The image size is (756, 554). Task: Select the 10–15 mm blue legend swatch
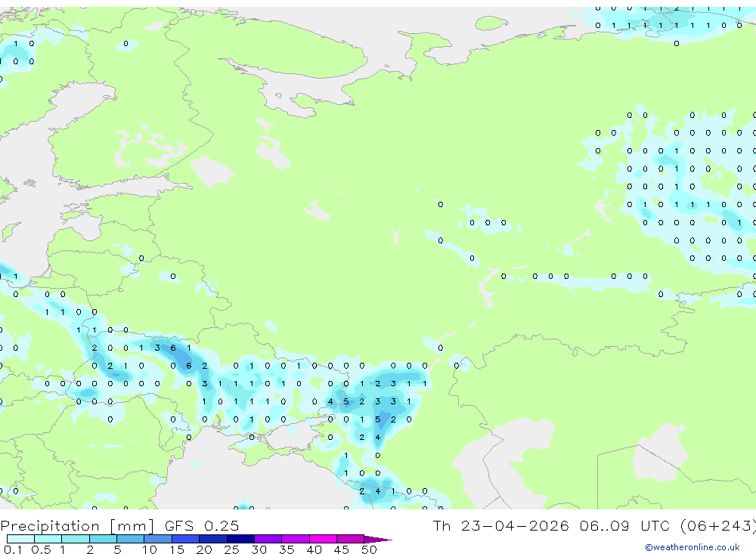pyautogui.click(x=158, y=539)
